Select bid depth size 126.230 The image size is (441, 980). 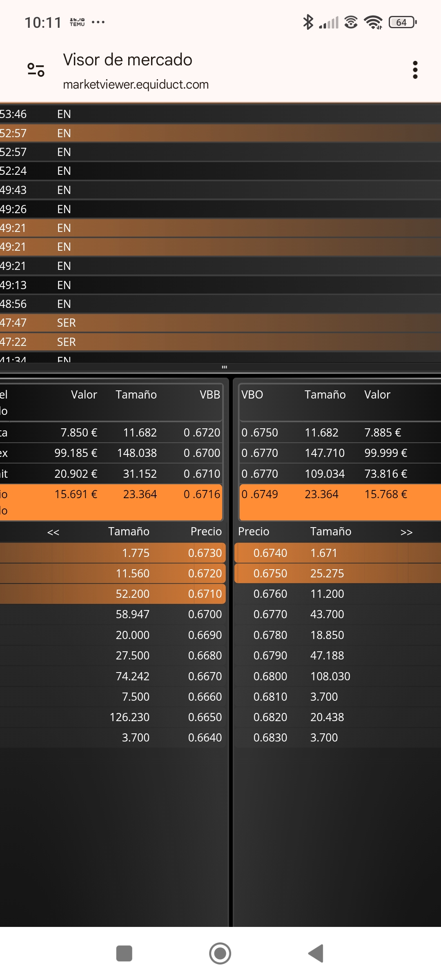coord(129,717)
